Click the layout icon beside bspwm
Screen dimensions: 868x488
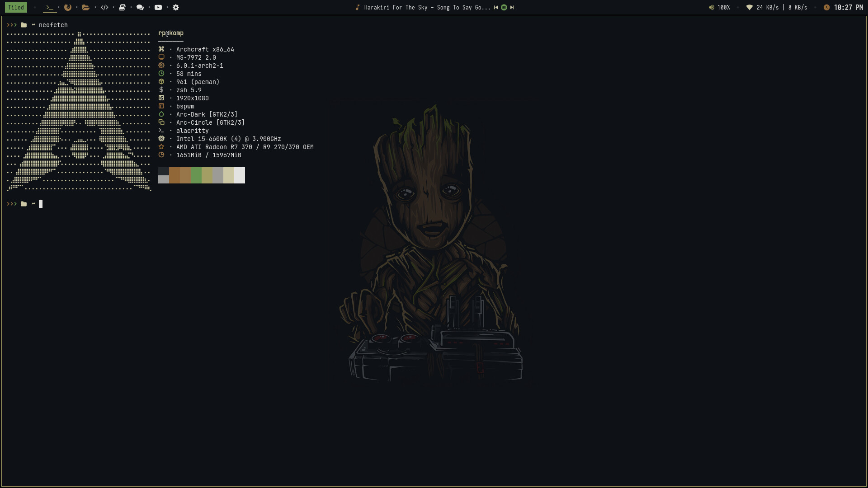point(161,106)
